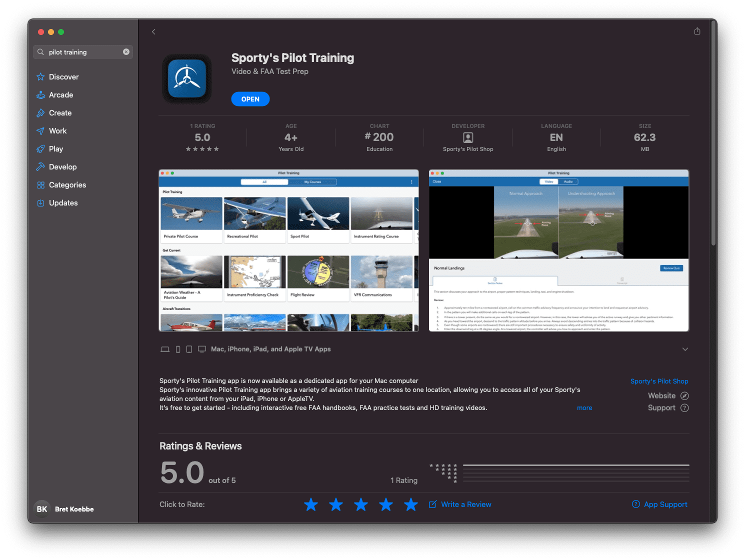The height and width of the screenshot is (560, 745).
Task: Open the second screenshot showing Normal Landings
Action: pyautogui.click(x=559, y=250)
